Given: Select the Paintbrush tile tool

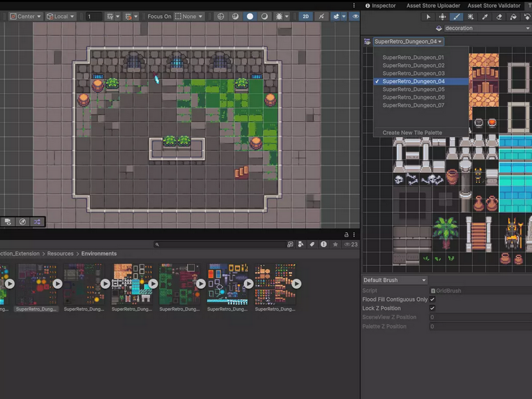Looking at the screenshot, I should [x=456, y=17].
